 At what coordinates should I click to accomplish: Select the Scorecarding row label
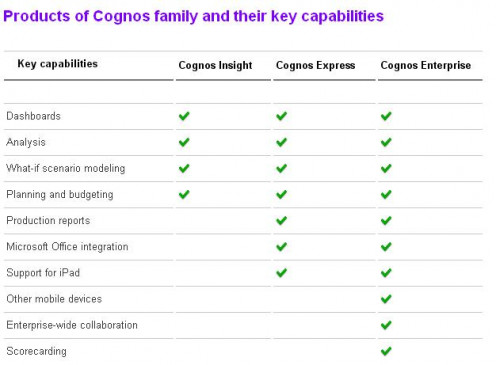point(36,351)
